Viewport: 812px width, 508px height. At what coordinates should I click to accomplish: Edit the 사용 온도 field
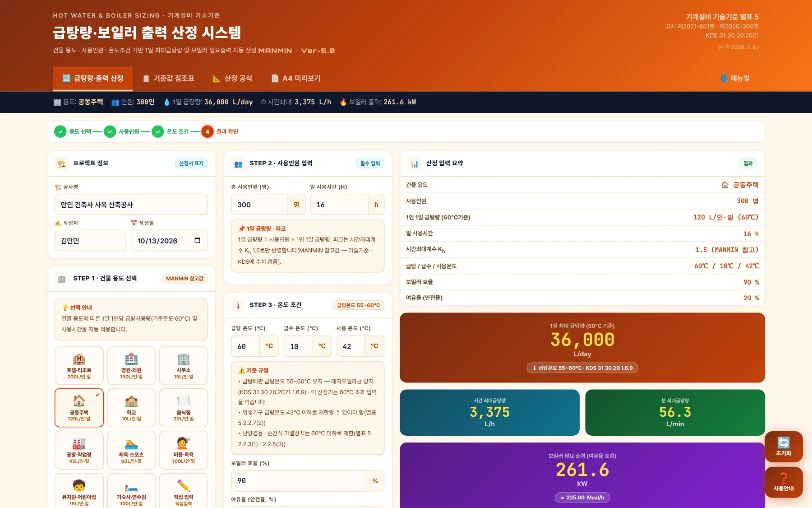click(x=351, y=346)
